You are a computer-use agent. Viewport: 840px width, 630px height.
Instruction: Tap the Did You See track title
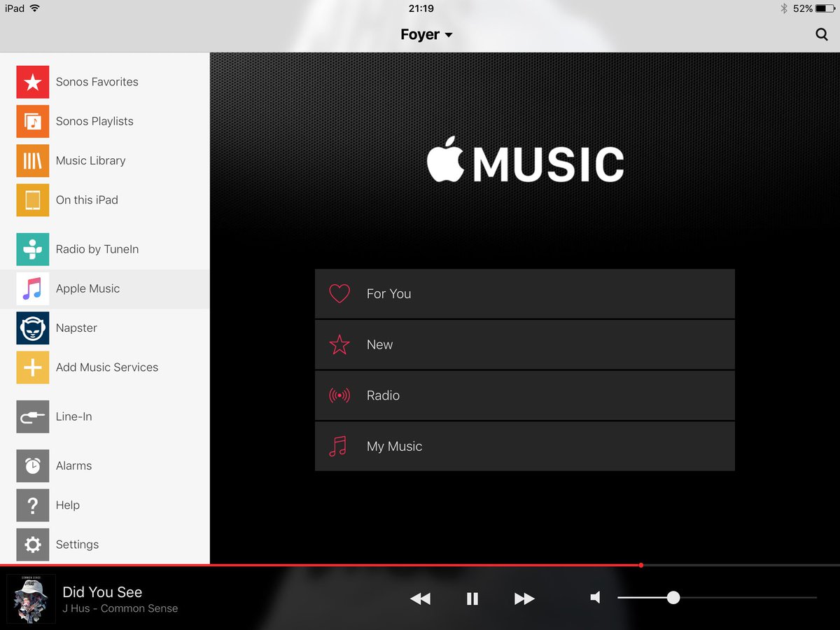102,592
